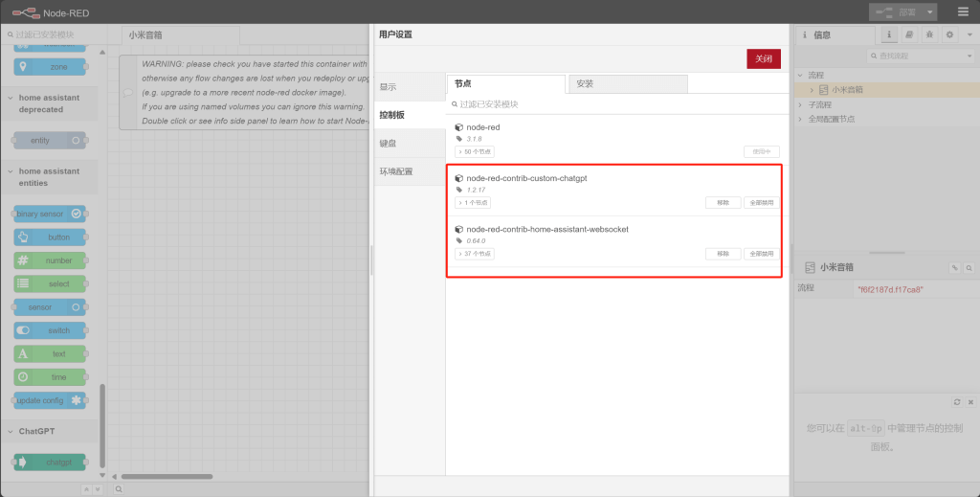Select the chatgpt palette node
The image size is (980, 497).
[x=50, y=462]
